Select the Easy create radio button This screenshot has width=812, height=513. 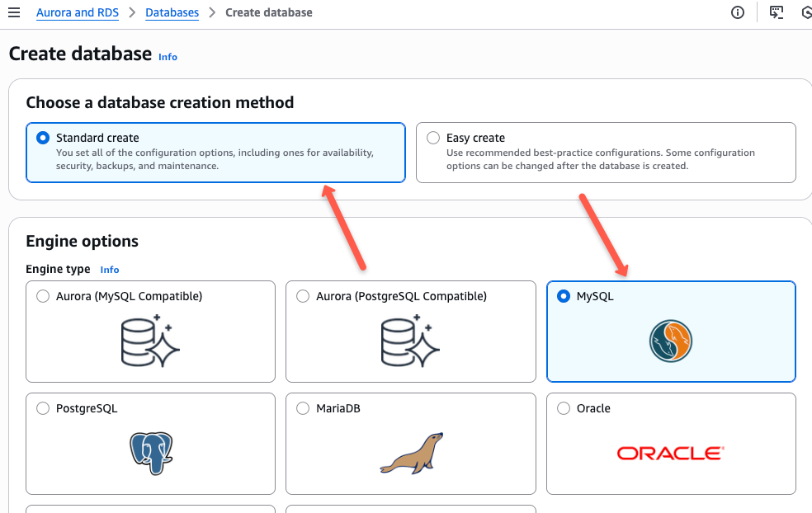point(433,138)
